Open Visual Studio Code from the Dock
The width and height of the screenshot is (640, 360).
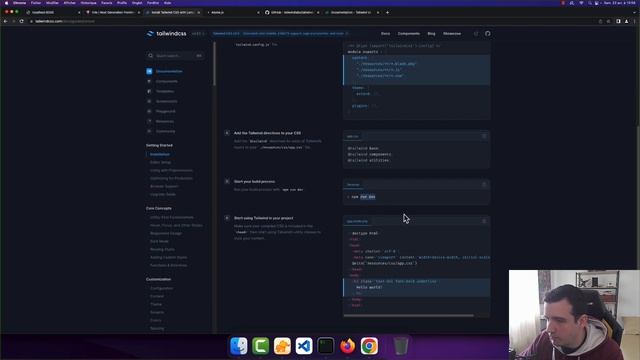point(304,346)
